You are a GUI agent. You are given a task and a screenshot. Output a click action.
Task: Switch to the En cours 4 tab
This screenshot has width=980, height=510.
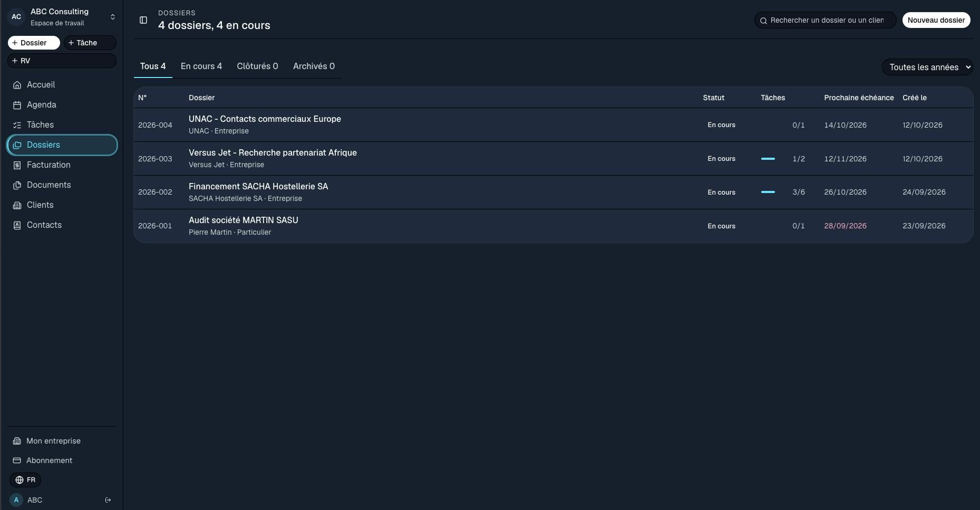[x=201, y=66]
